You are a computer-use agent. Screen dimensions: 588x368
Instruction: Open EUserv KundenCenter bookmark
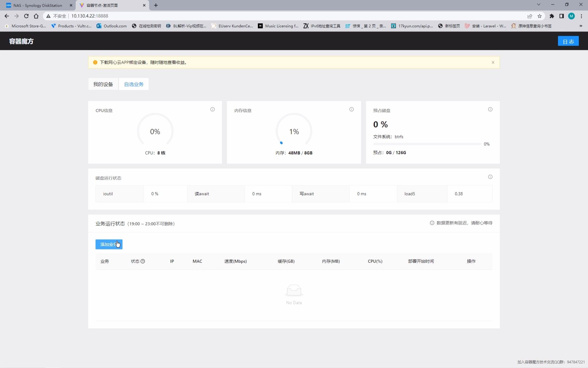click(x=232, y=26)
